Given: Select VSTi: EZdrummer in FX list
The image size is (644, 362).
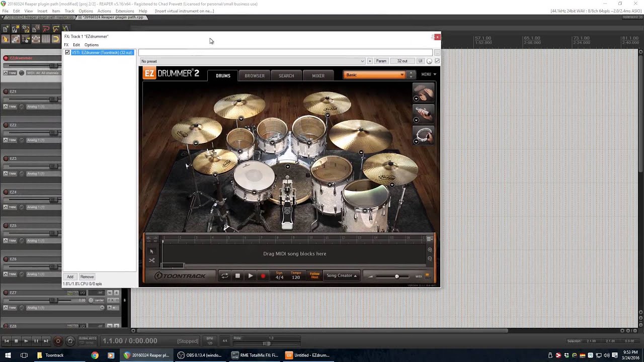Looking at the screenshot, I should pos(102,52).
